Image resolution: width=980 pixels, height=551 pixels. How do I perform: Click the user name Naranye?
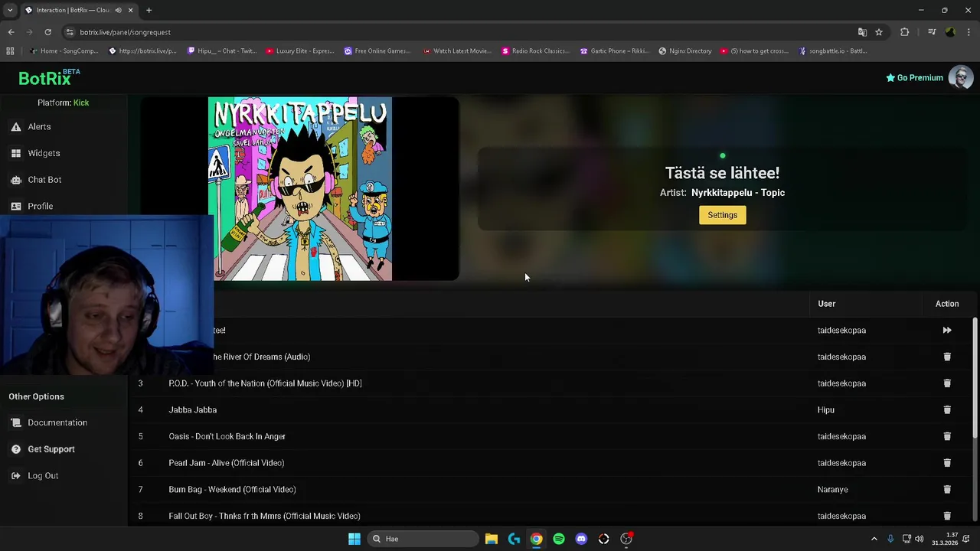832,490
